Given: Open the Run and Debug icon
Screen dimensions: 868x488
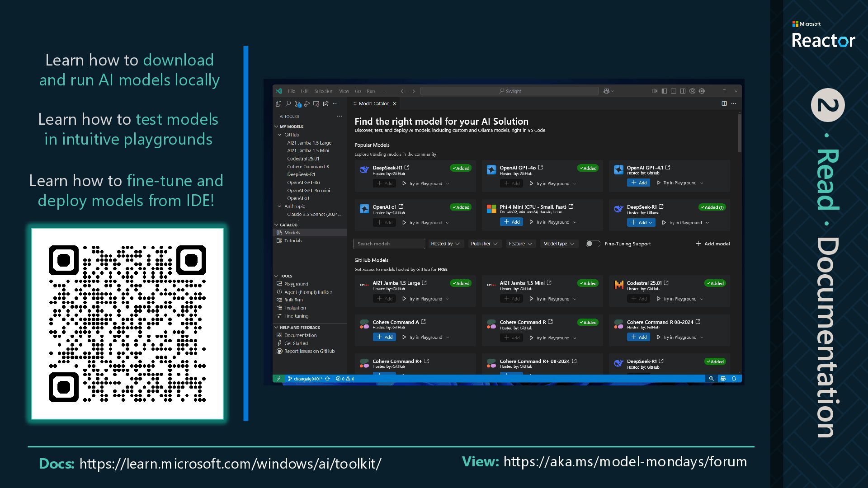Looking at the screenshot, I should (x=307, y=103).
